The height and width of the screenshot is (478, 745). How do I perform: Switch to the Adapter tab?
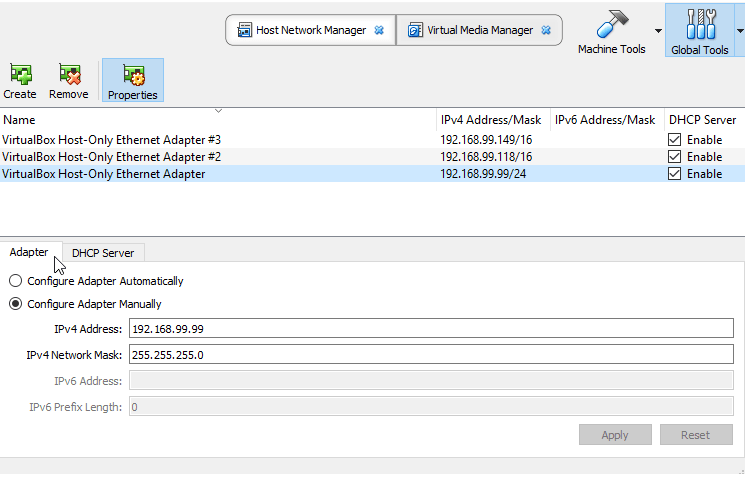tap(29, 252)
